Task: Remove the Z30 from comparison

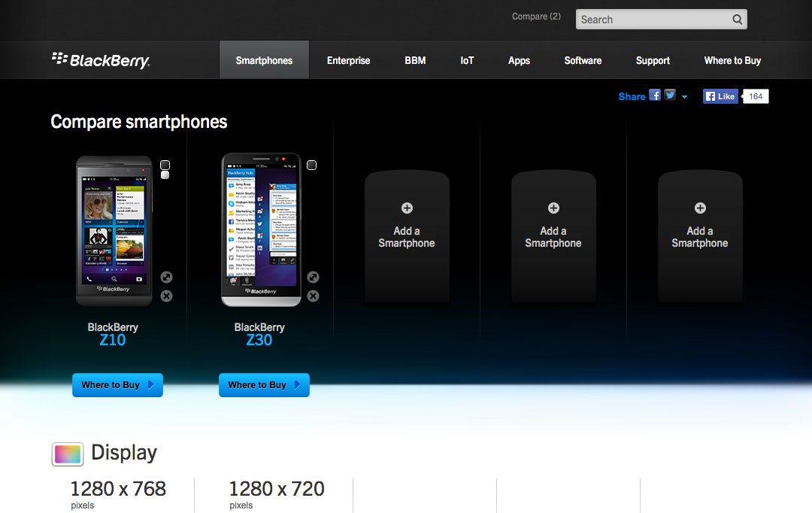Action: coord(313,296)
